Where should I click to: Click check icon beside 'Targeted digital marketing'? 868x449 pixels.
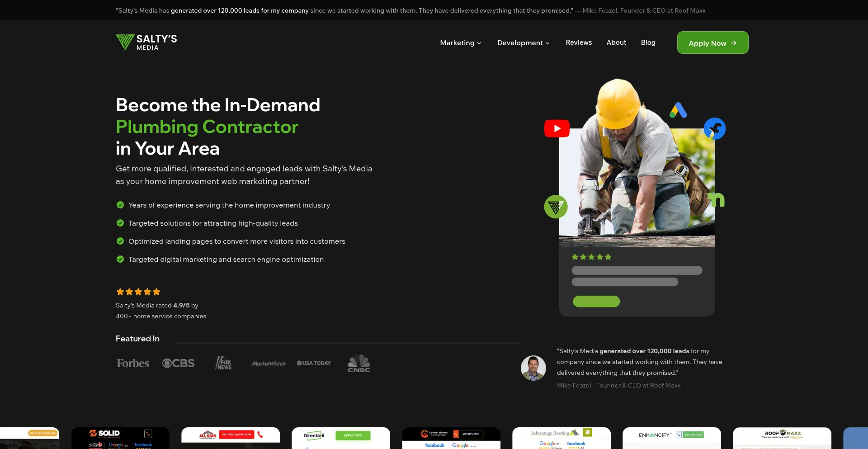click(x=120, y=259)
